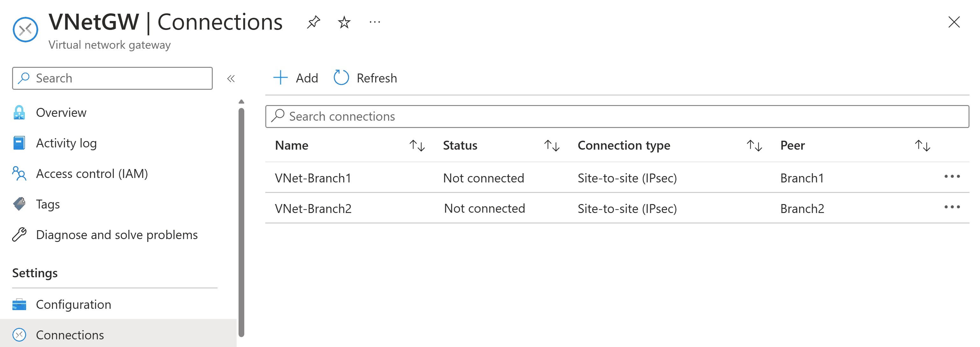Click the Branch2 peer cell

coord(802,208)
